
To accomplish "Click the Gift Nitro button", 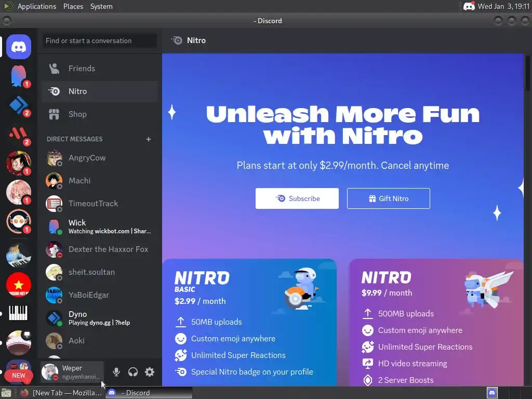I will (389, 198).
